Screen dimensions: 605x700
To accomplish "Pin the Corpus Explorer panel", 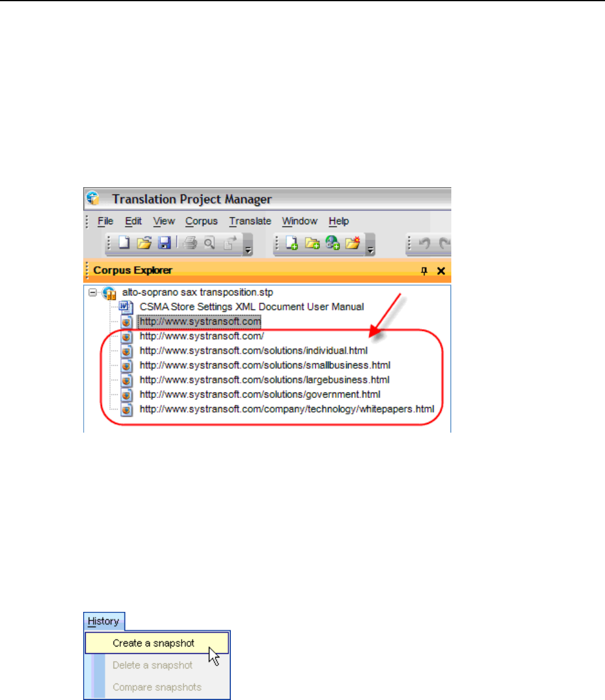I will coord(424,271).
